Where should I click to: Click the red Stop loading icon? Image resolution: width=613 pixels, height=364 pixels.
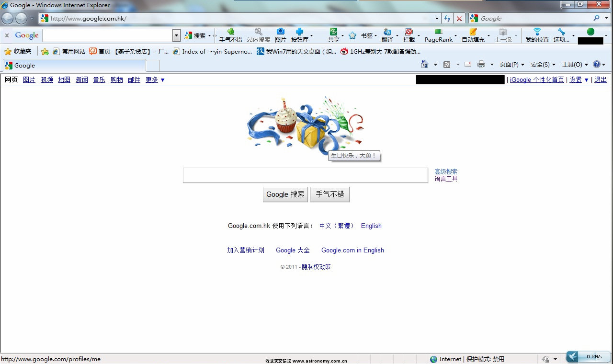click(459, 18)
